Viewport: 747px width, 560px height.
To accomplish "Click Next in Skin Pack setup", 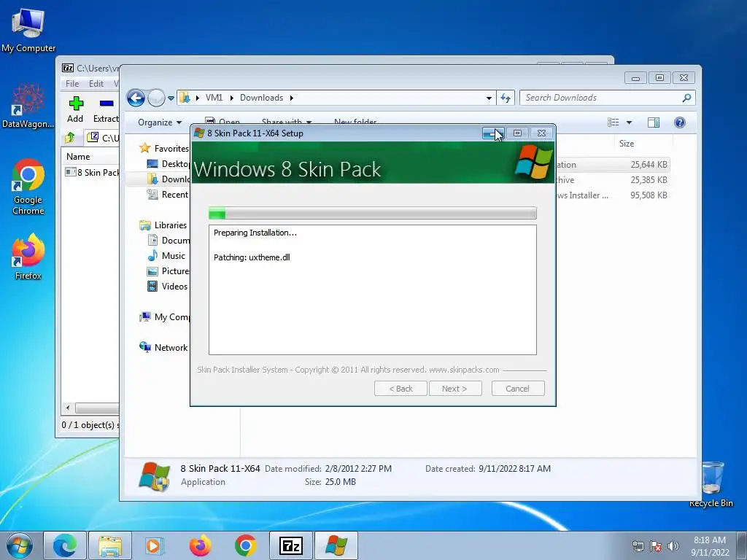I will tap(455, 389).
